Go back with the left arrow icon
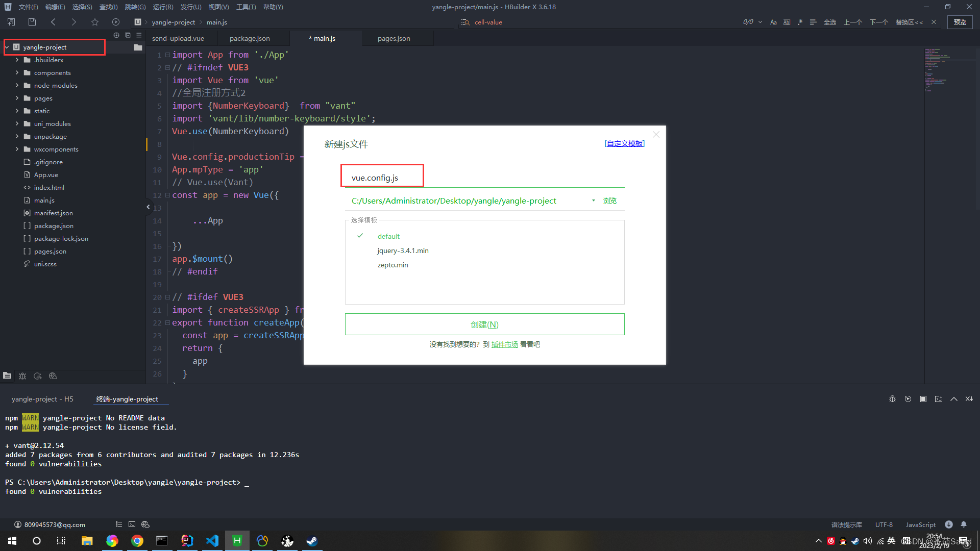Image resolution: width=980 pixels, height=551 pixels. click(53, 22)
